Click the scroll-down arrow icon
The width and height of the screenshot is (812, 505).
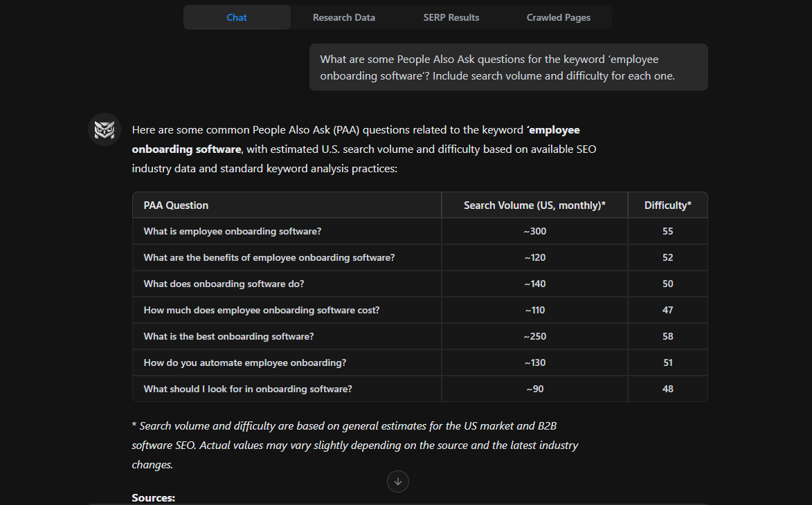[x=398, y=481]
